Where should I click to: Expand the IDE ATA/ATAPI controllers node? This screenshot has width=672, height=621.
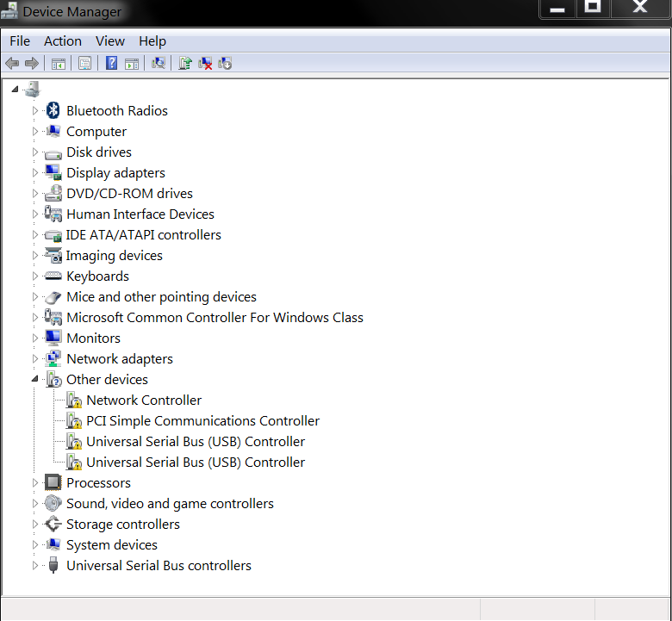(x=35, y=234)
